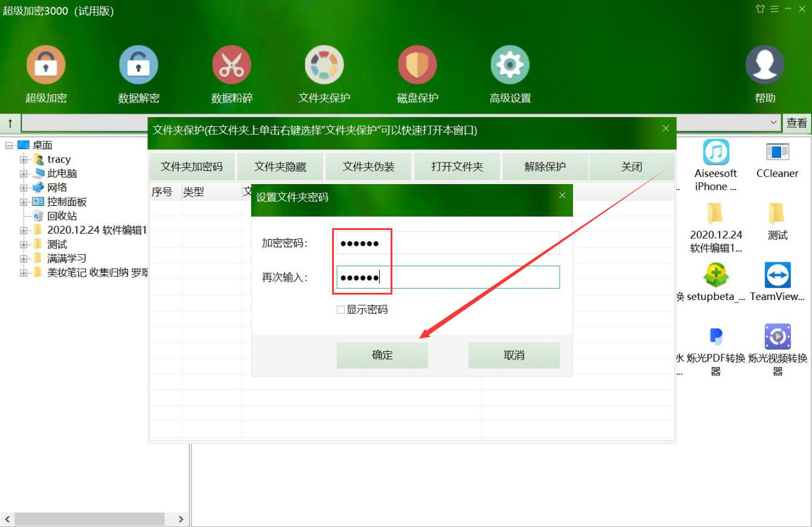Click the tree panel horizontal scrollbar thumb
The height and width of the screenshot is (527, 812).
89,519
